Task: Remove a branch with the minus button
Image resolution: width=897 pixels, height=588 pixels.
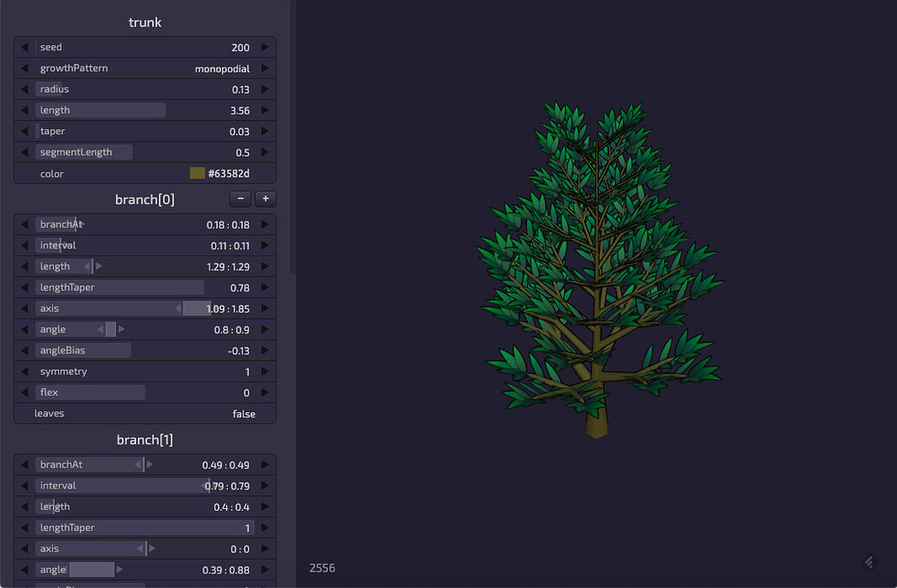Action: pos(240,198)
